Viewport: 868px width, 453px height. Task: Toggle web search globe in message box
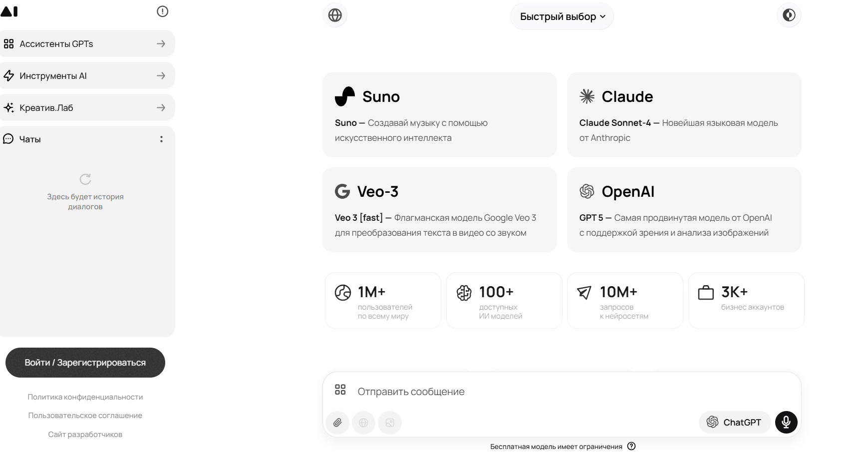pyautogui.click(x=363, y=423)
